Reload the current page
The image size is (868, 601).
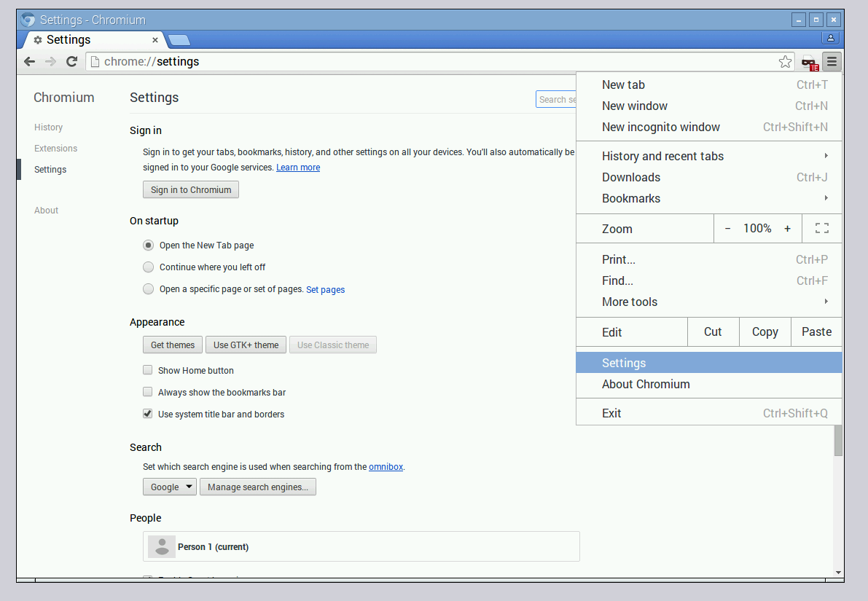tap(71, 62)
